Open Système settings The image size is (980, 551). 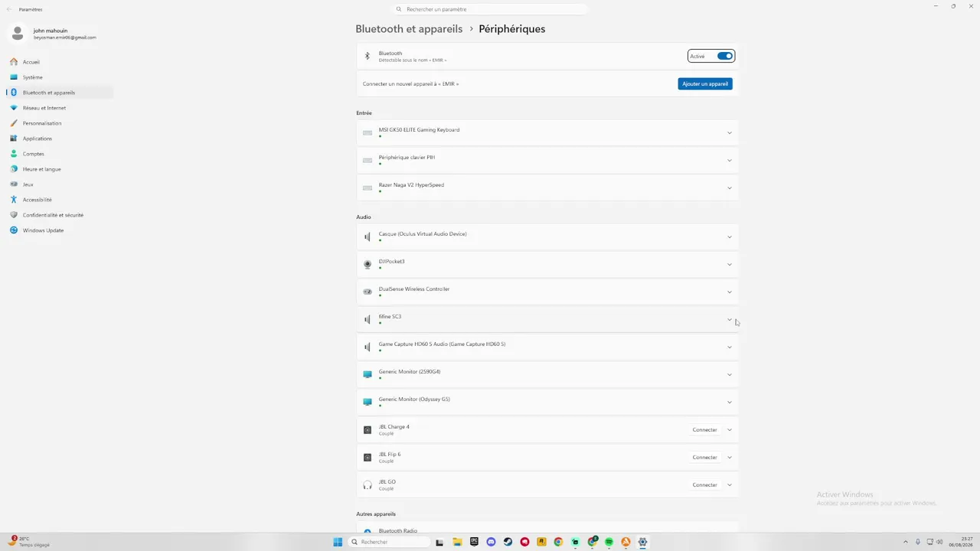pyautogui.click(x=60, y=77)
